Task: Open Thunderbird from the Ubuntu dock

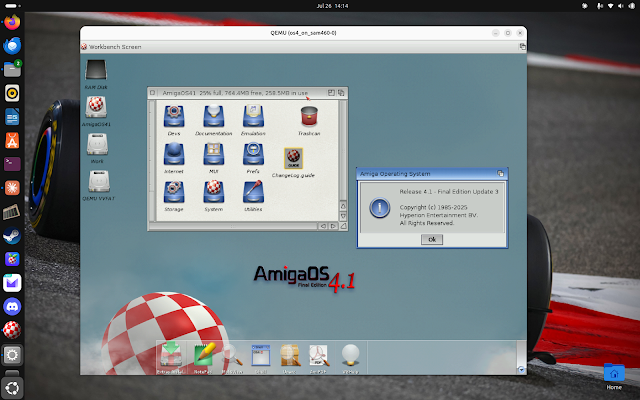Action: point(12,45)
